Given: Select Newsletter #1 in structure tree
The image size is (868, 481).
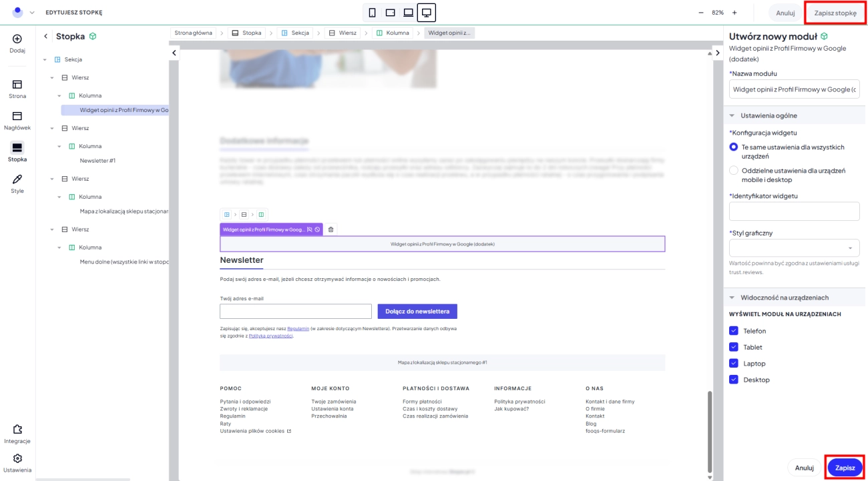Looking at the screenshot, I should tap(97, 161).
